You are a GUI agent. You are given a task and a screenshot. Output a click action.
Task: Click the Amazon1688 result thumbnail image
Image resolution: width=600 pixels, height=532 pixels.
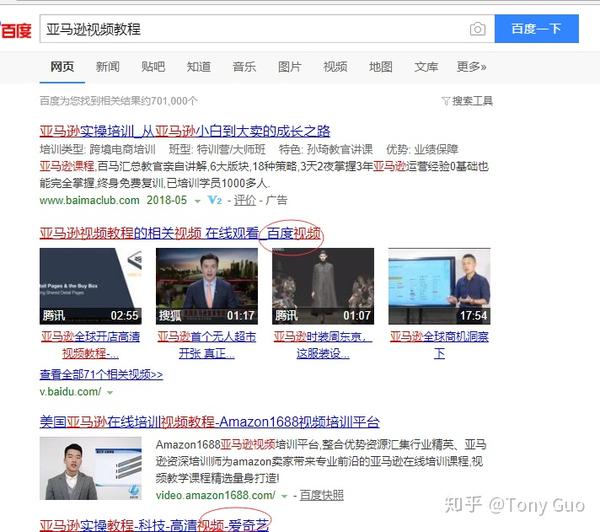click(91, 468)
